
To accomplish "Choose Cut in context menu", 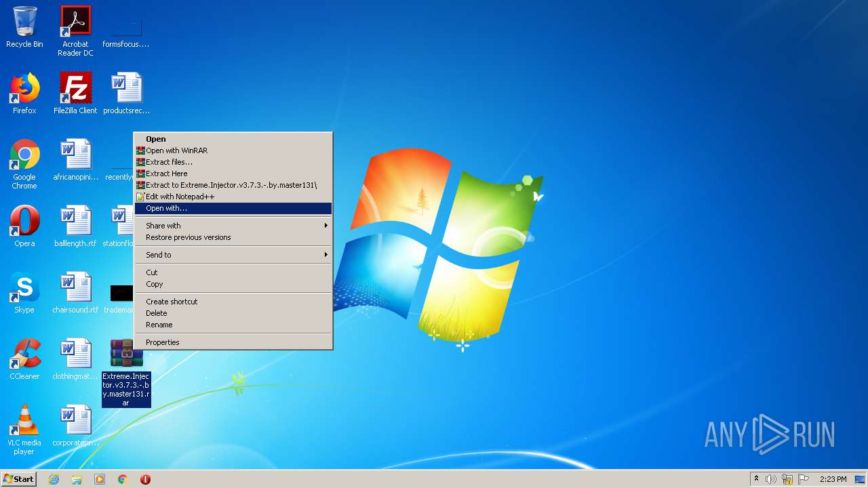I will pos(233,272).
